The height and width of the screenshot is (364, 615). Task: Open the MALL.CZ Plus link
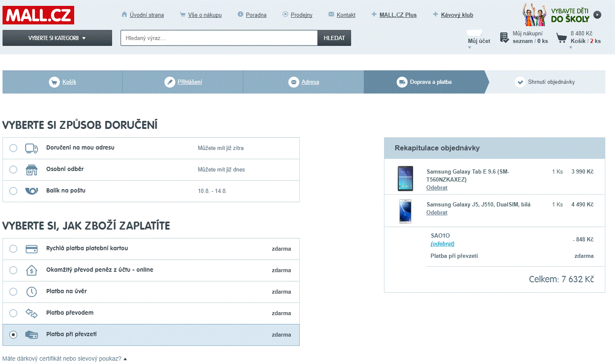pyautogui.click(x=398, y=15)
